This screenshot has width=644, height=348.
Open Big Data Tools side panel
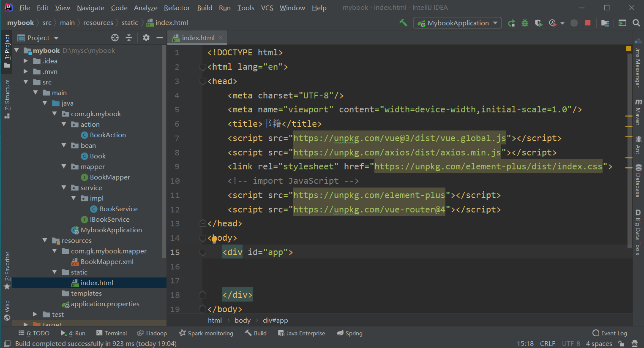point(638,232)
